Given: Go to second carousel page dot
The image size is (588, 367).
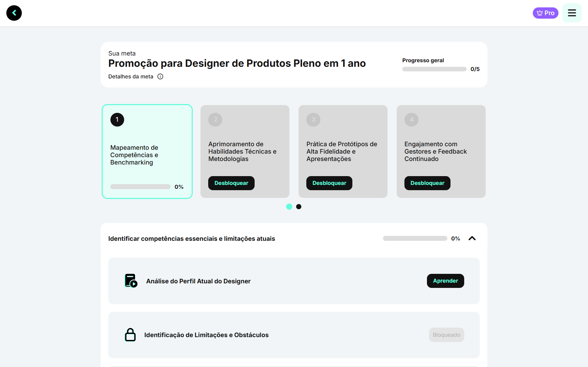Looking at the screenshot, I should coord(299,207).
